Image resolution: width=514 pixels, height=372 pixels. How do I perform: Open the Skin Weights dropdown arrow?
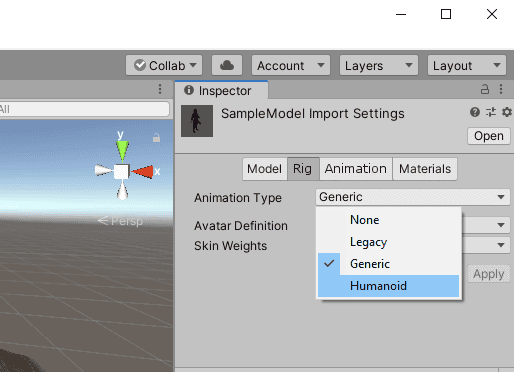[x=500, y=245]
